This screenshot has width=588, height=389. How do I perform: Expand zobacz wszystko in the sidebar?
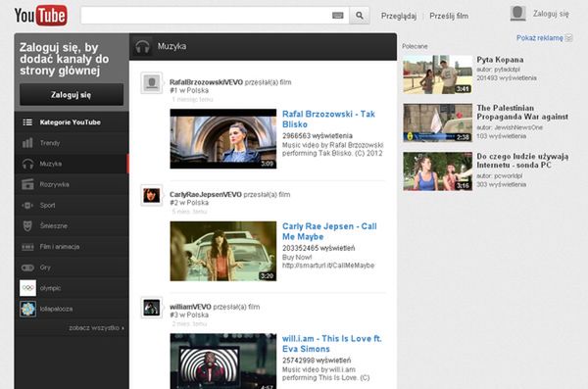(96, 328)
